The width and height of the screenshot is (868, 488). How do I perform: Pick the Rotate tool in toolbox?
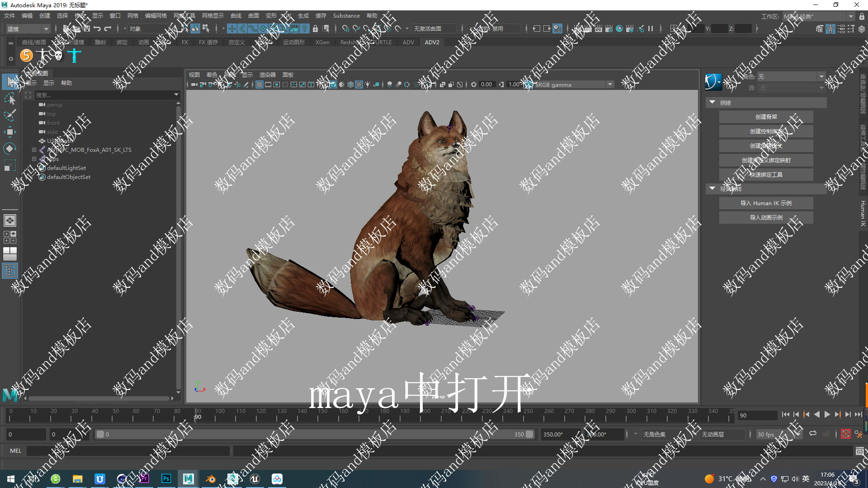[x=10, y=149]
